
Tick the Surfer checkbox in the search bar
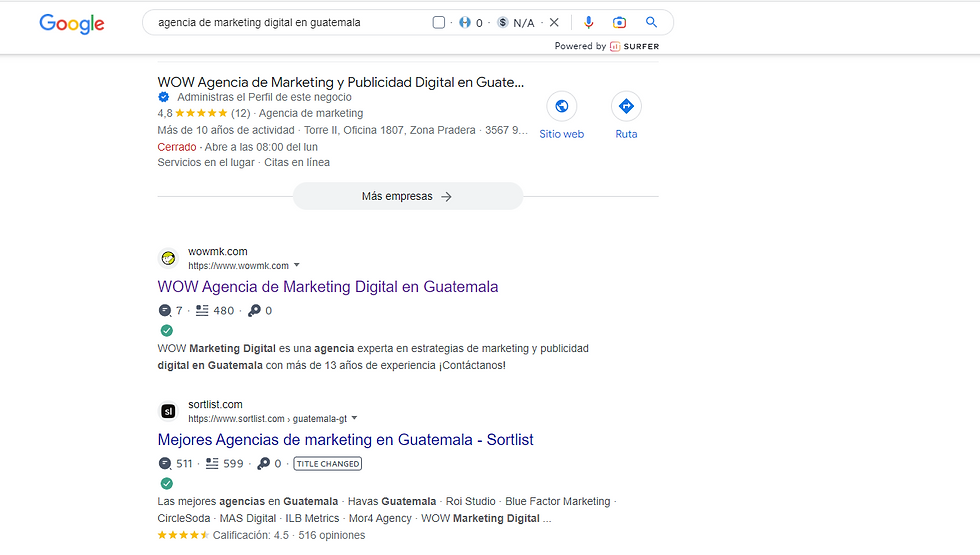point(439,22)
